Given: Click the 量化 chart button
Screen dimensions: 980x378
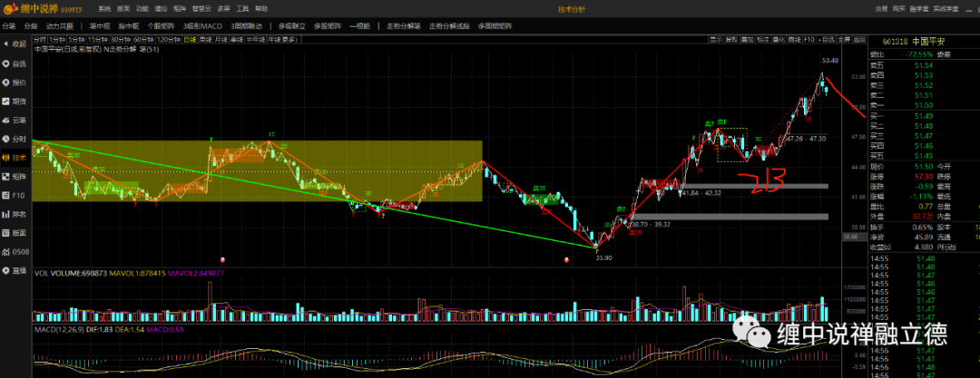Looking at the screenshot, I should point(779,39).
